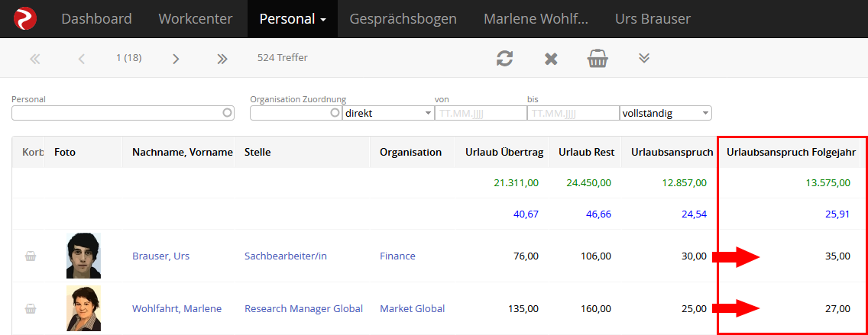Sort by Stelle column header
The image size is (868, 335).
tap(257, 152)
